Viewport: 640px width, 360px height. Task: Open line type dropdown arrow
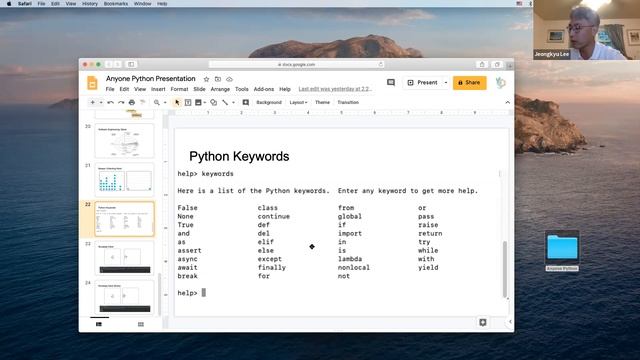click(x=233, y=102)
